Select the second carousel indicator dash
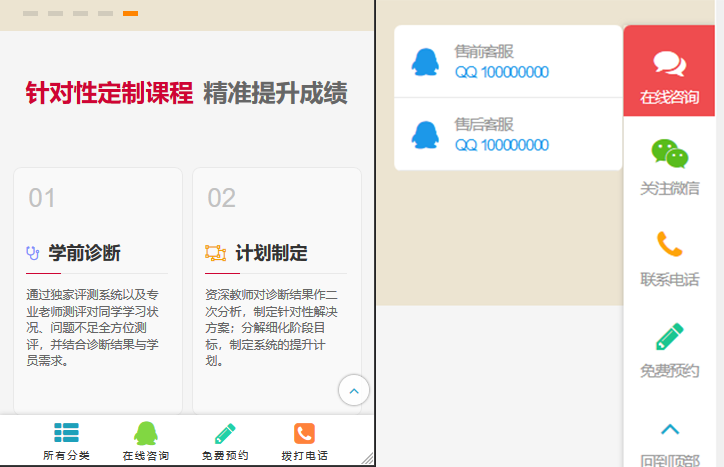Screen dimensions: 724x467 click(x=55, y=13)
